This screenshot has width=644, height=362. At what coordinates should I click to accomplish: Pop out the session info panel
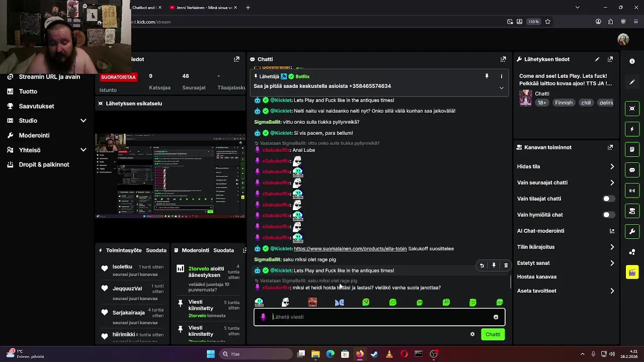click(x=236, y=59)
